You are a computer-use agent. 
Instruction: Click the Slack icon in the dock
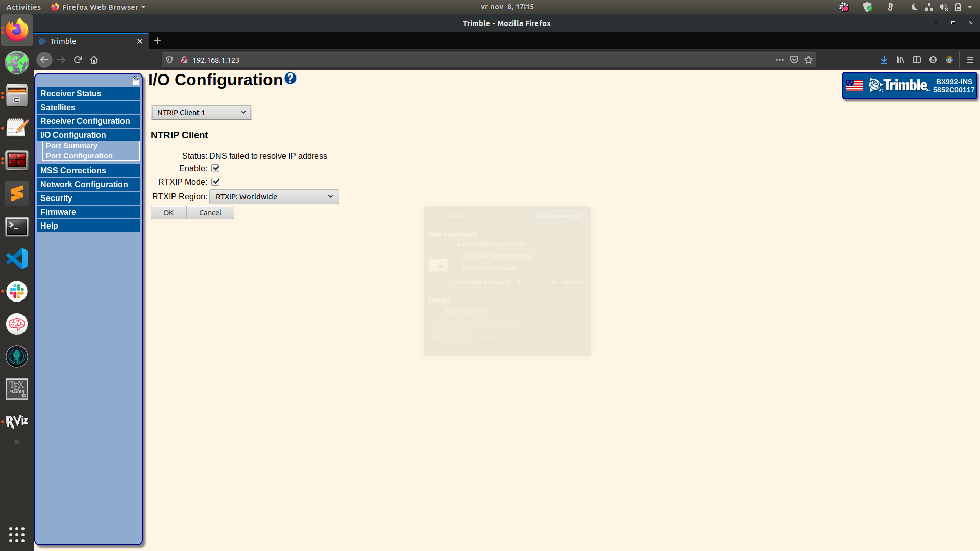pyautogui.click(x=17, y=291)
